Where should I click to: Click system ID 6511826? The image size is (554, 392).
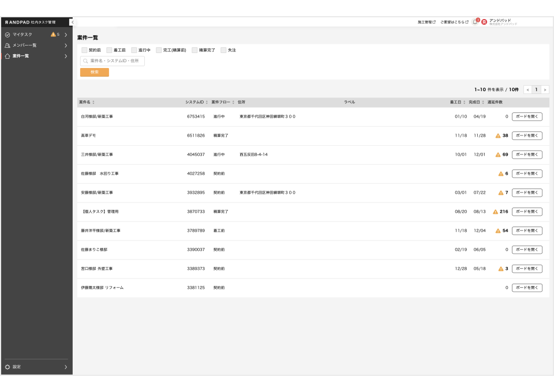coord(196,135)
